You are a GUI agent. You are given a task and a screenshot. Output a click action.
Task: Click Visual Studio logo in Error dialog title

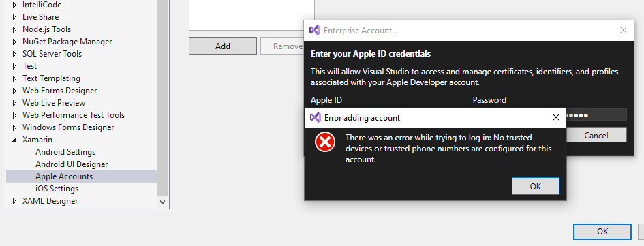[x=316, y=118]
